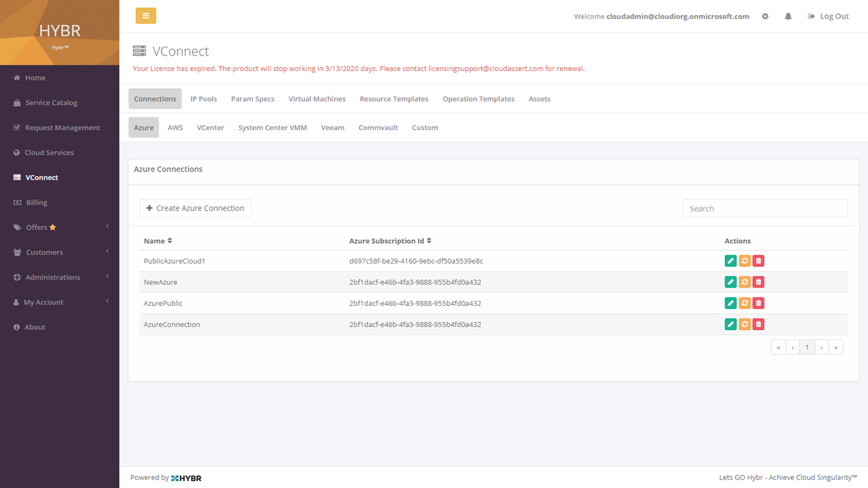The image size is (868, 488).
Task: Toggle the sidebar with the hamburger button
Action: point(146,16)
